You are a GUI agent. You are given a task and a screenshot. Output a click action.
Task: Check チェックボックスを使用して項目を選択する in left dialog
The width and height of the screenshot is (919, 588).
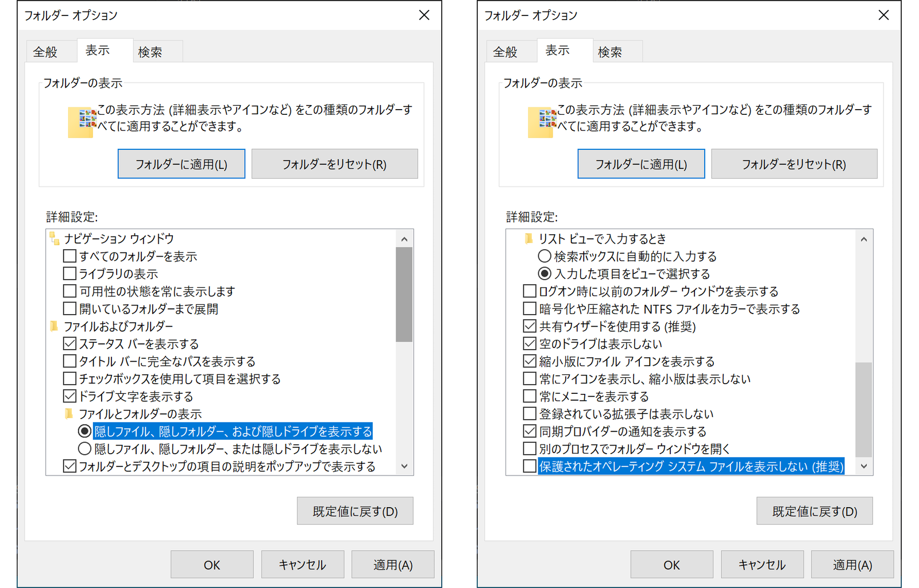pos(69,378)
